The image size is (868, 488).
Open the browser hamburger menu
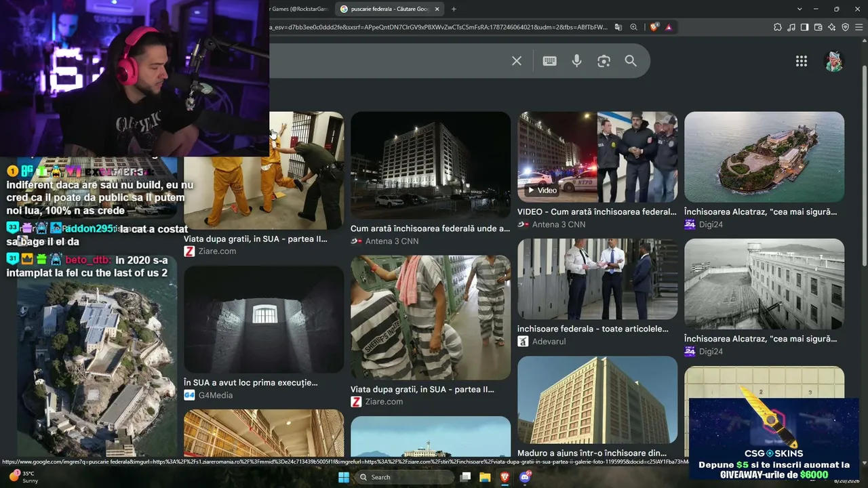point(859,27)
